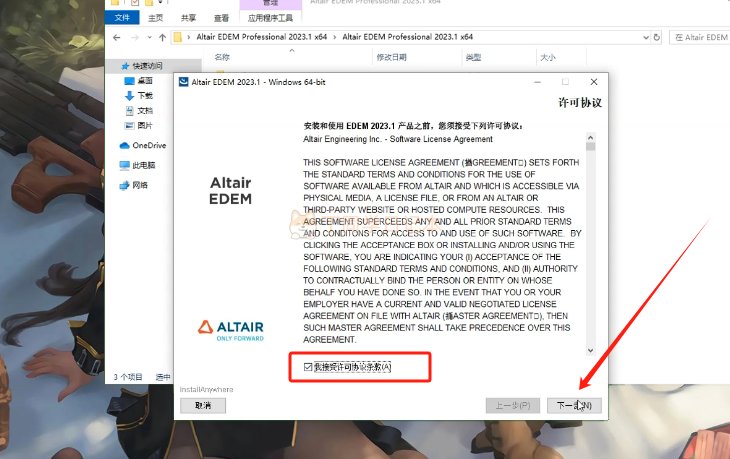
Task: Select 图片 in navigation pane
Action: tap(145, 125)
